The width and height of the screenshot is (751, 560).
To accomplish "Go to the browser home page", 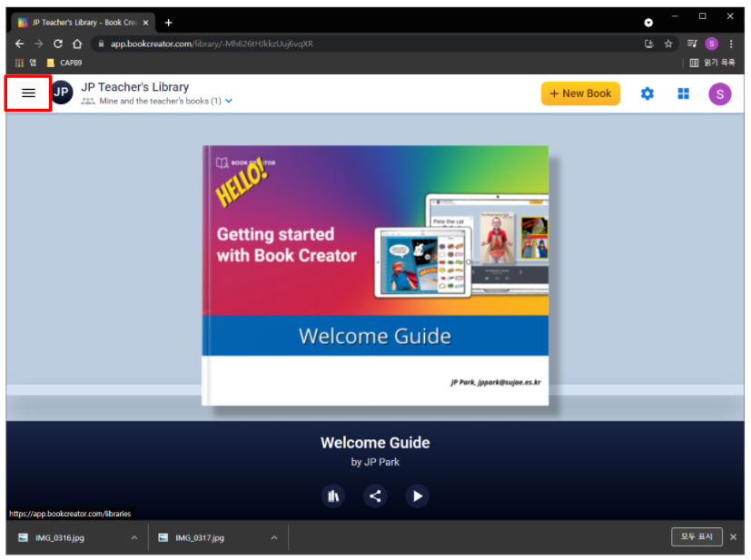I will 77,44.
